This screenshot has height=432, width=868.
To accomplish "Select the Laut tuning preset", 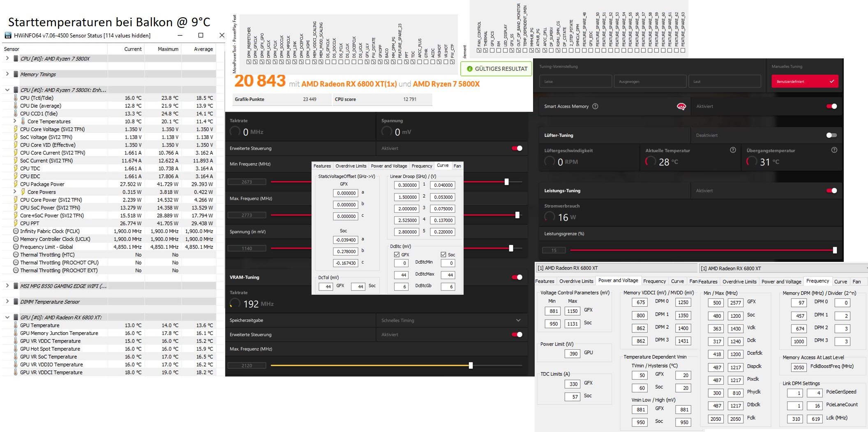I will [725, 81].
